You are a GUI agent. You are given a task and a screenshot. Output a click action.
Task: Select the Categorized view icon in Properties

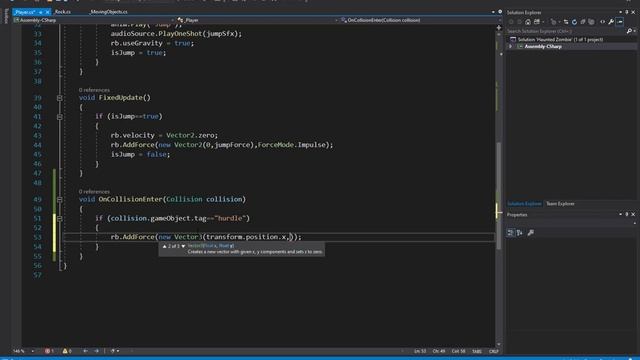point(511,233)
